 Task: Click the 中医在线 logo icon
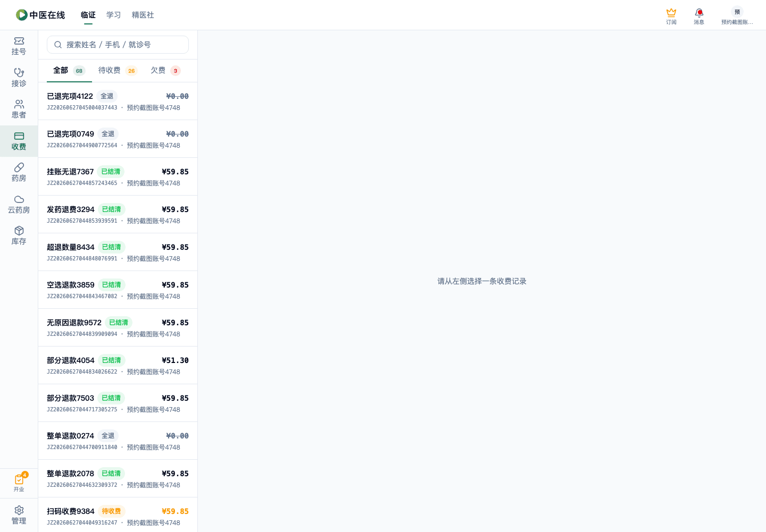(22, 15)
